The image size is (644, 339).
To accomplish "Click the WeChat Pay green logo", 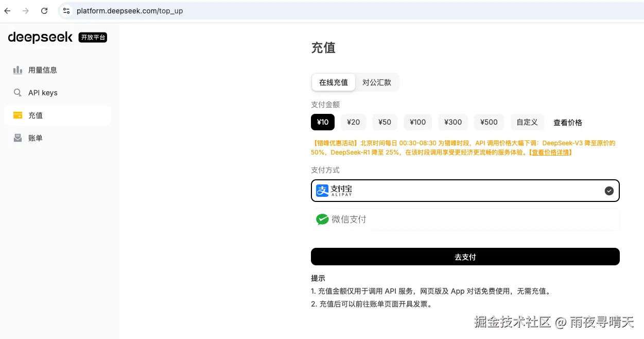I will pos(322,219).
